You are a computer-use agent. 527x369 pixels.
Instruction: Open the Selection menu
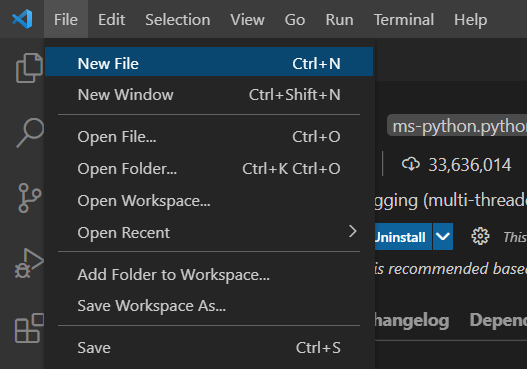pos(178,19)
